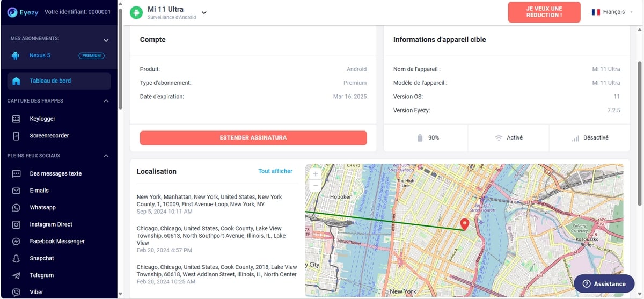Click the Nom de l'appareil Mi 11 Ultra value

(x=606, y=69)
